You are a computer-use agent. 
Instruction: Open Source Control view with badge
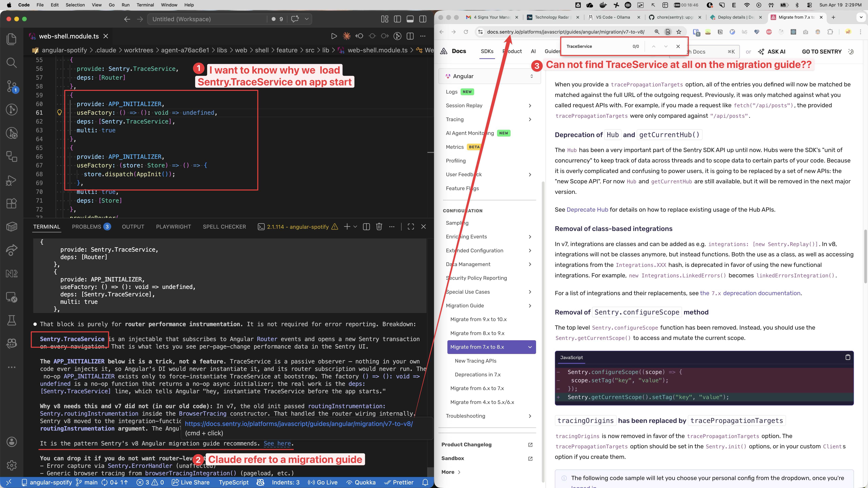12,86
